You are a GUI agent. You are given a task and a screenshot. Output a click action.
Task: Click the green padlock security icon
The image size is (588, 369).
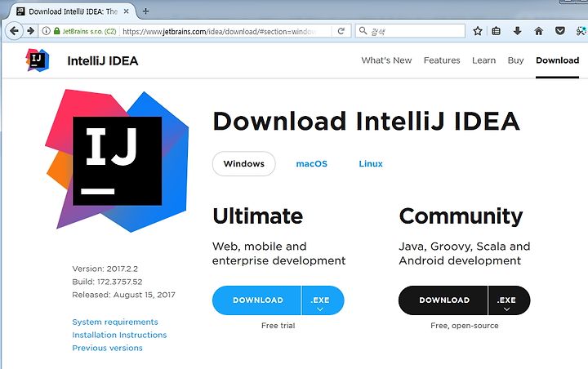pyautogui.click(x=56, y=31)
